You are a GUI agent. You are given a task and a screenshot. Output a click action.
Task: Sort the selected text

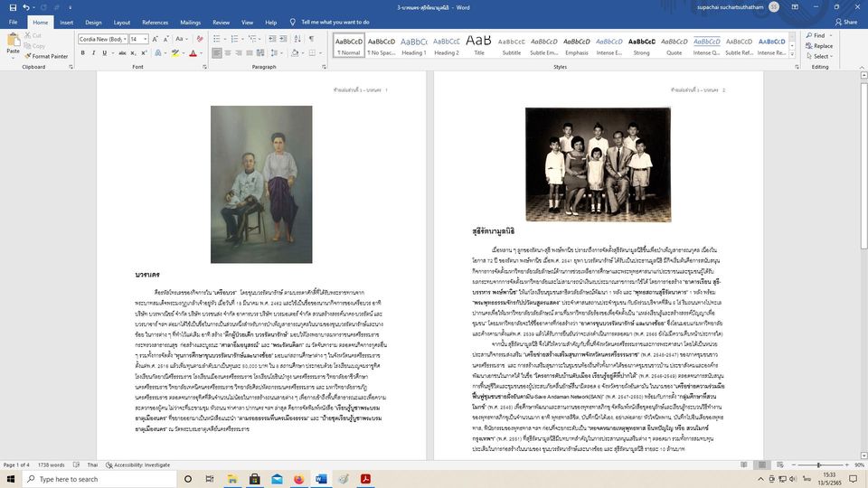297,39
